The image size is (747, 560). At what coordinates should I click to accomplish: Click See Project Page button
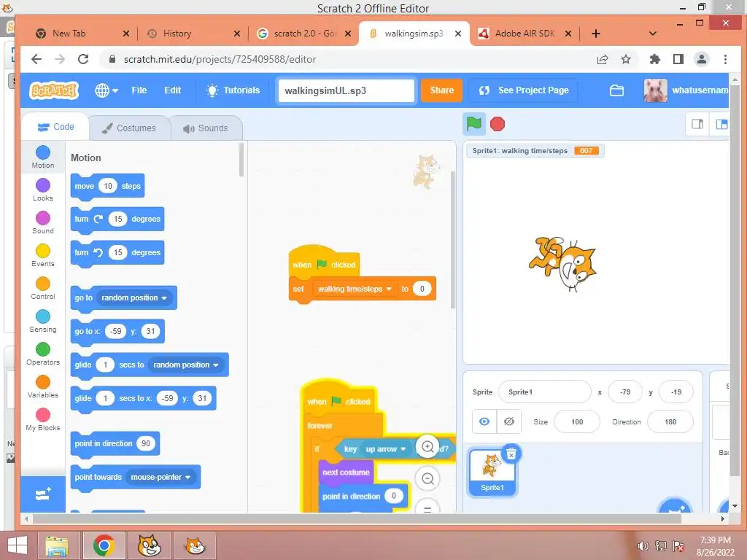[524, 90]
